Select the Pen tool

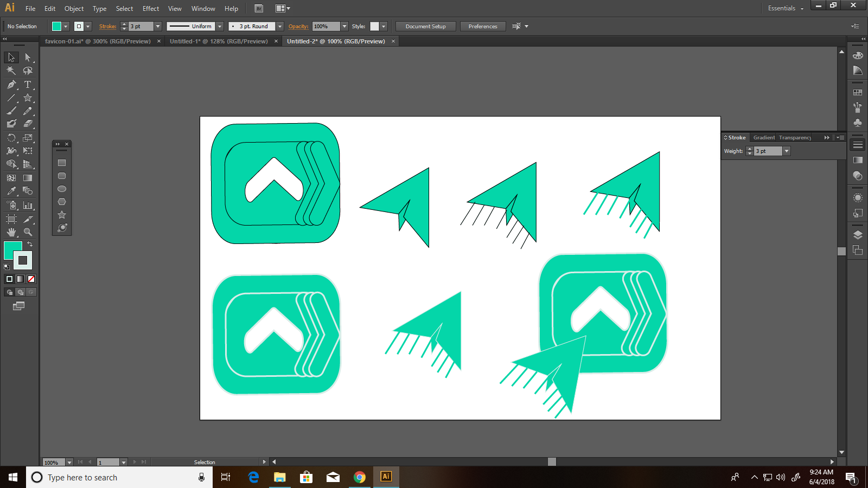[x=11, y=85]
